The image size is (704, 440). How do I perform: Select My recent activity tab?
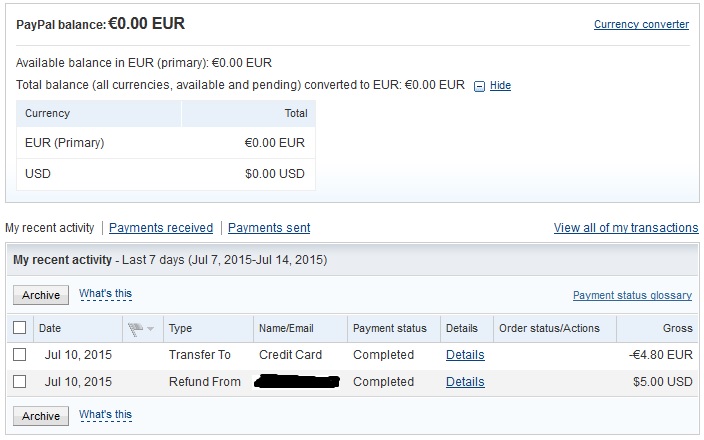coord(50,228)
